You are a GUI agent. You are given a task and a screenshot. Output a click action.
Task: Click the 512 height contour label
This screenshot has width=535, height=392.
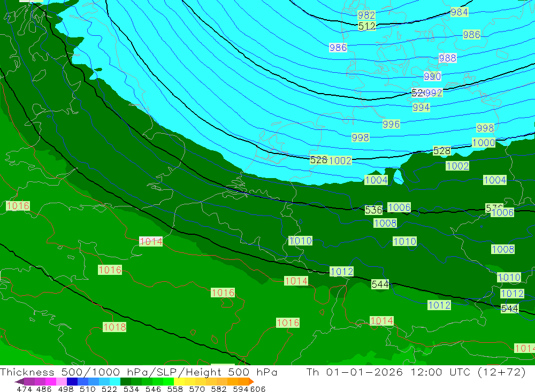coord(367,26)
